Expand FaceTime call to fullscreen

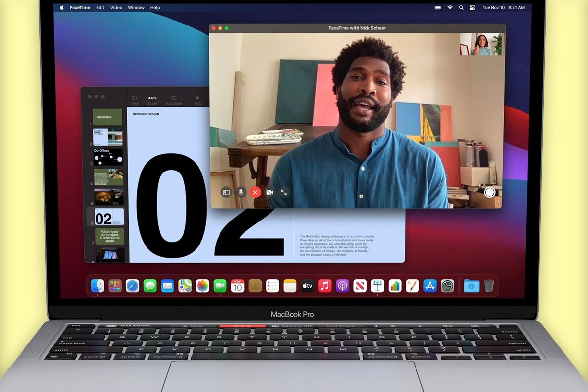(x=284, y=192)
